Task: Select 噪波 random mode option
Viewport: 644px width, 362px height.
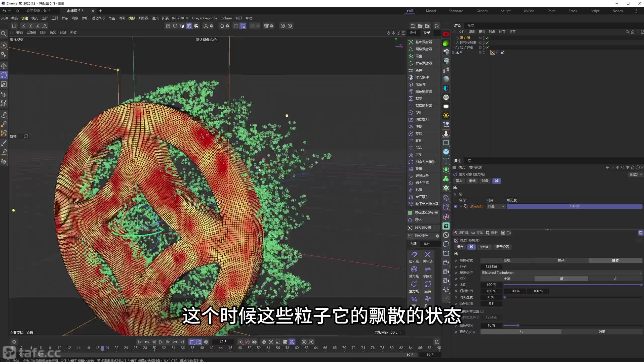Action: pyautogui.click(x=615, y=260)
